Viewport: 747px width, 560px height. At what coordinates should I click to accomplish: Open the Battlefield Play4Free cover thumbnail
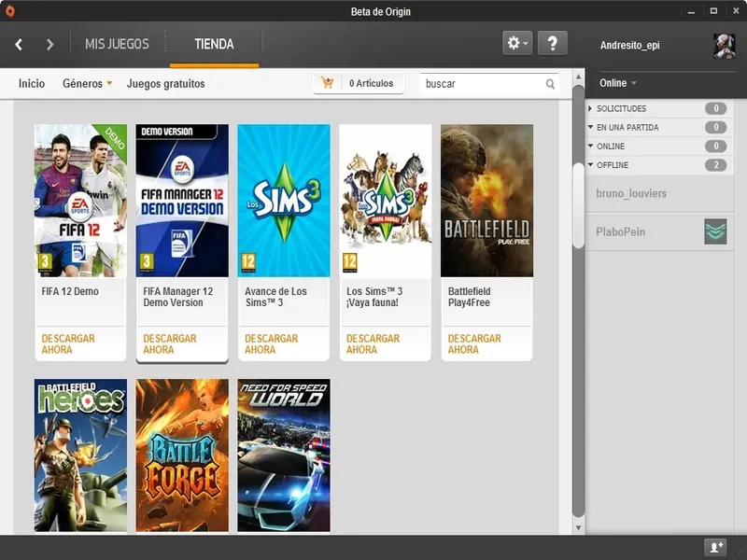486,201
